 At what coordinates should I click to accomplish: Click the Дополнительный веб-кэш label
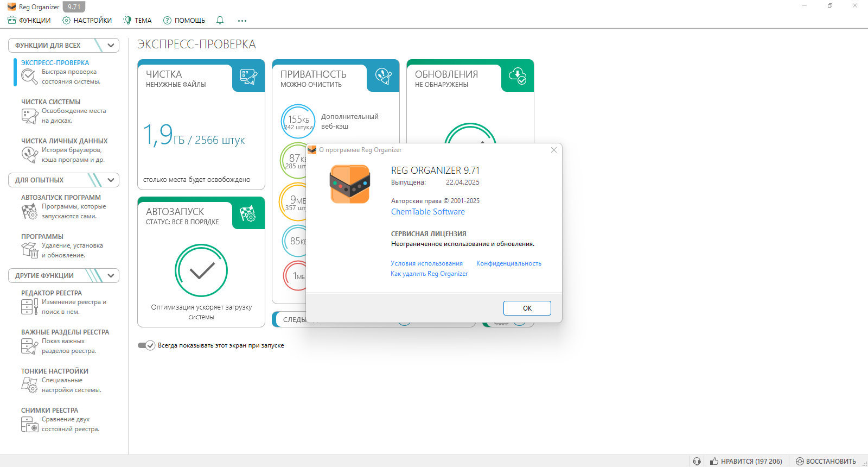click(x=350, y=121)
